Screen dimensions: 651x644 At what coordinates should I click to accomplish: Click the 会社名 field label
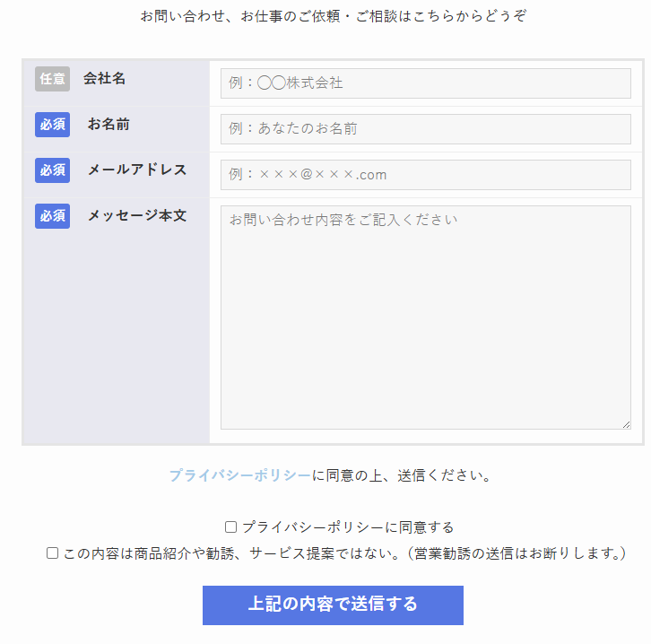point(104,79)
